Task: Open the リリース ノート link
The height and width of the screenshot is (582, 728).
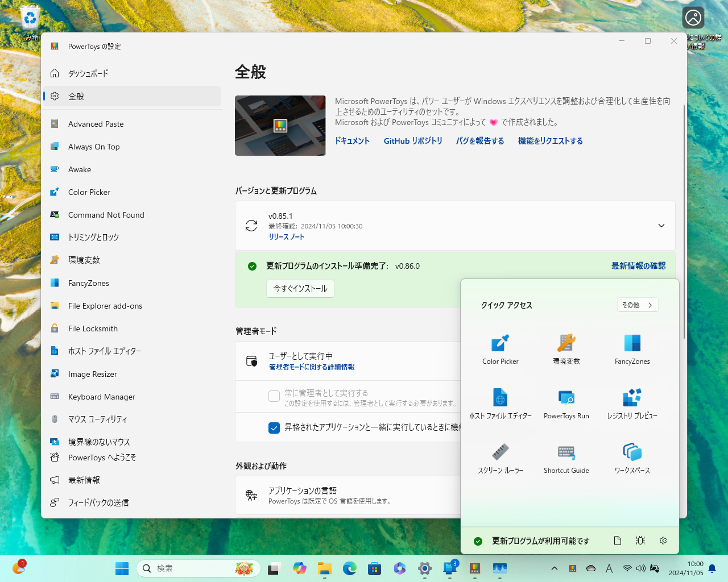Action: pos(287,237)
